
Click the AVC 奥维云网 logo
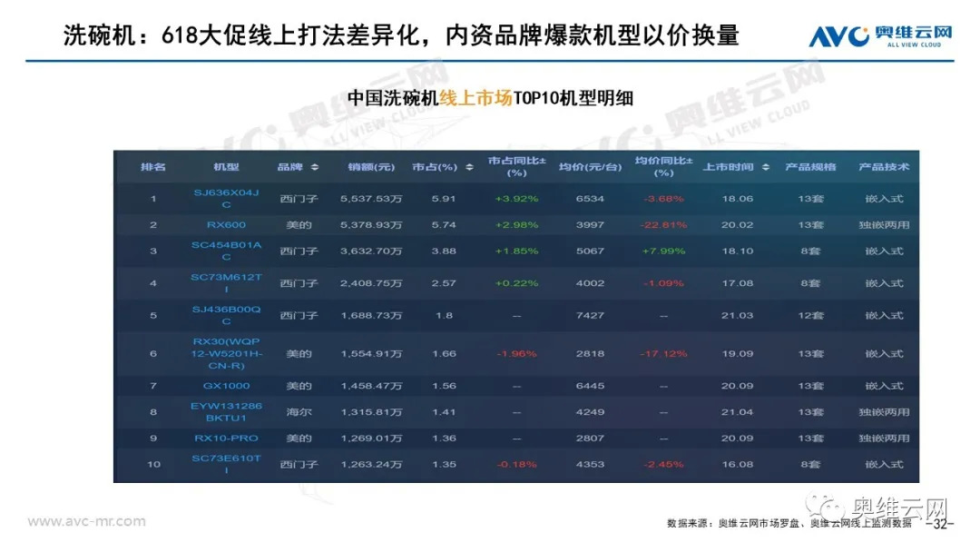(x=880, y=35)
